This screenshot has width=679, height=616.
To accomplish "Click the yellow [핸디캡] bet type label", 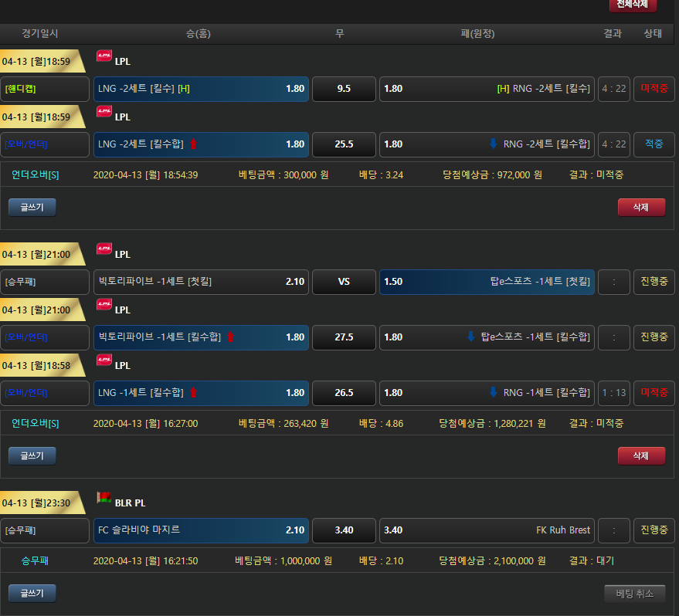I will pos(20,89).
